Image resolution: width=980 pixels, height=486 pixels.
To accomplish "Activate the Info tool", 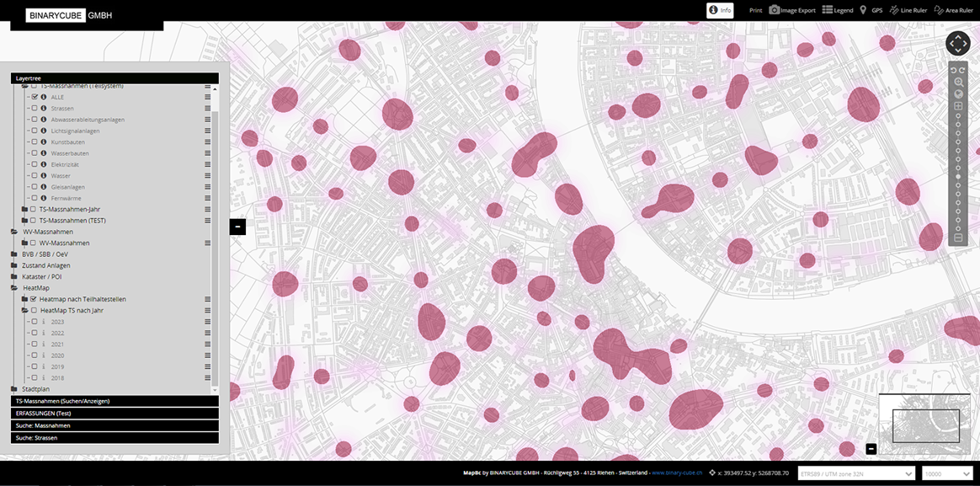I will pyautogui.click(x=721, y=10).
